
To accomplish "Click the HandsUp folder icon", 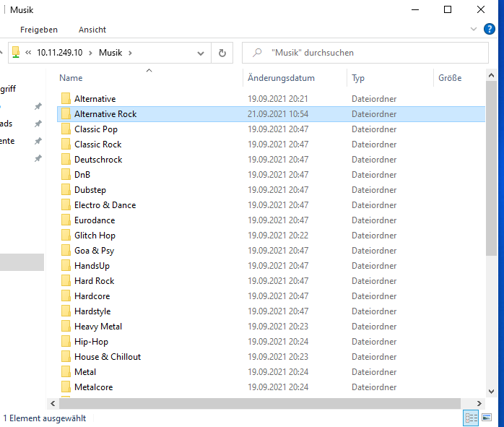I will click(66, 266).
